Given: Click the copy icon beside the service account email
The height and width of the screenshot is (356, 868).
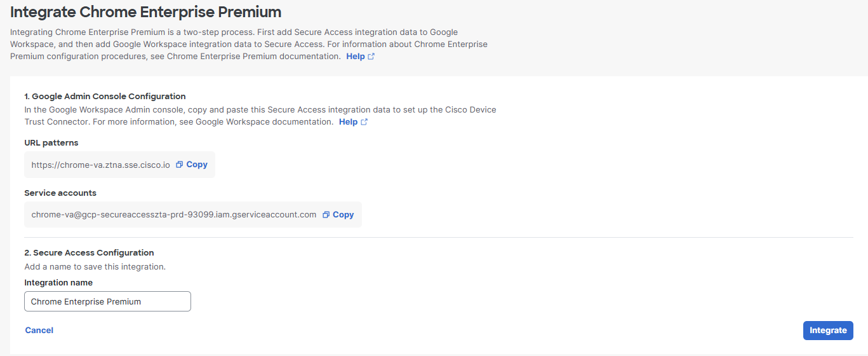Looking at the screenshot, I should coord(326,215).
